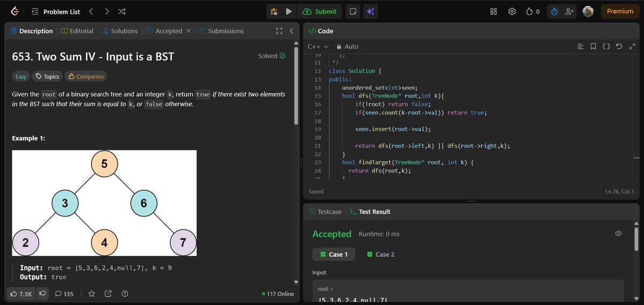Go to next problem arrow
This screenshot has width=644, height=305.
tap(107, 11)
